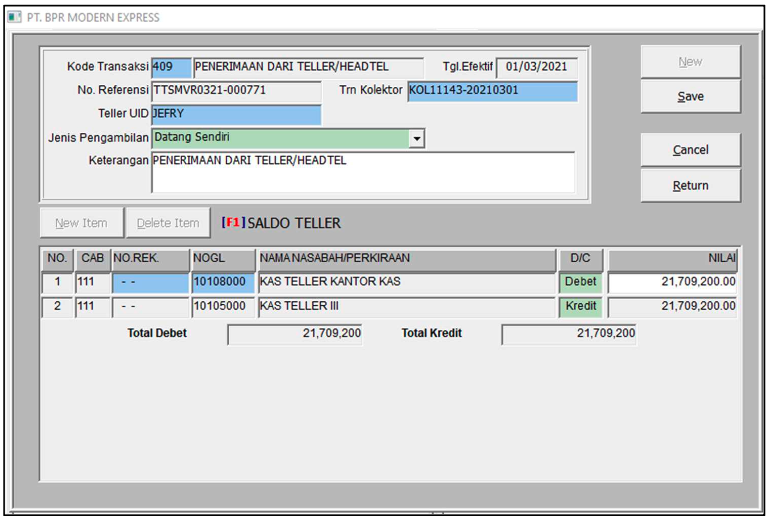Viewport: 773px width, 522px height.
Task: Click the Cancel button
Action: point(690,150)
